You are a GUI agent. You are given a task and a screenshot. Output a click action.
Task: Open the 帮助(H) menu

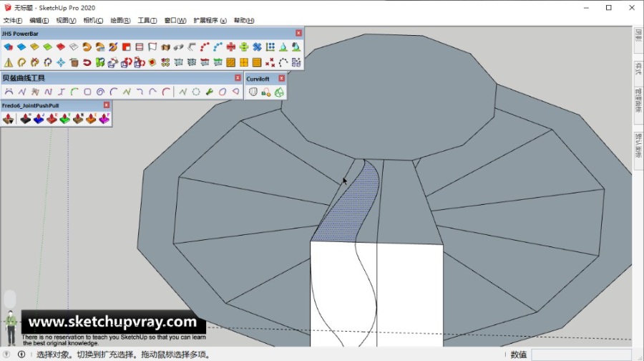click(244, 20)
